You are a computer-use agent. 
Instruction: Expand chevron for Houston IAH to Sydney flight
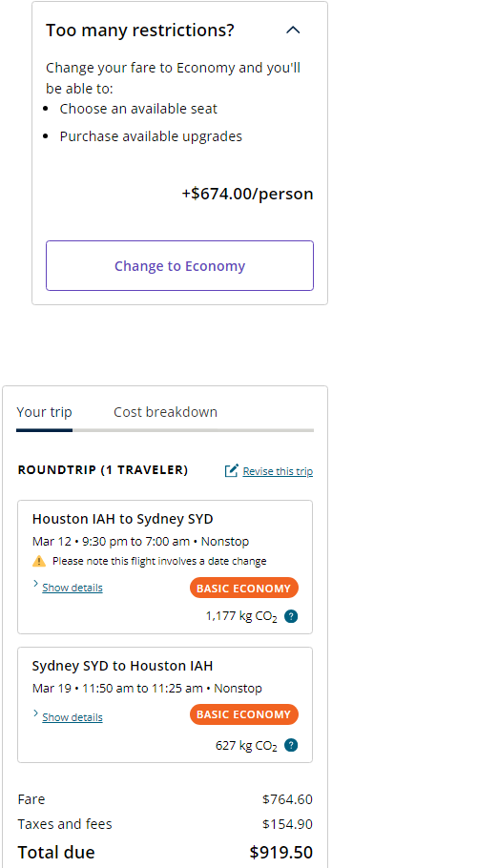36,584
